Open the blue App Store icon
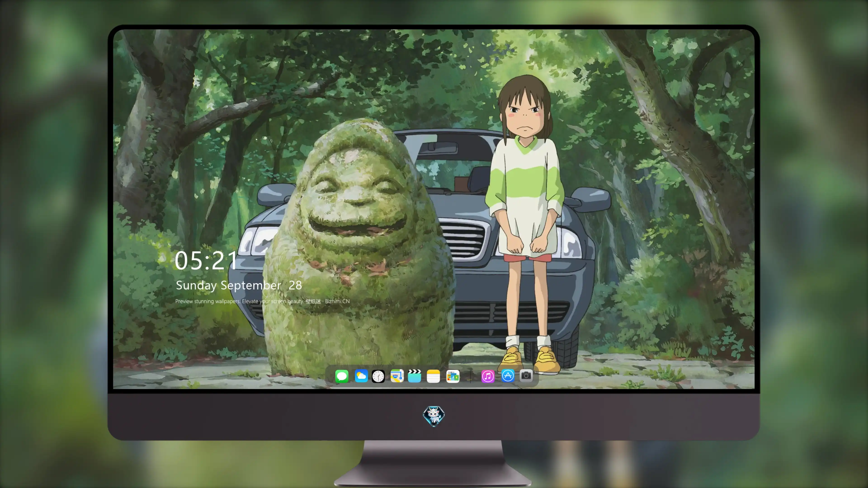868x488 pixels. point(508,375)
